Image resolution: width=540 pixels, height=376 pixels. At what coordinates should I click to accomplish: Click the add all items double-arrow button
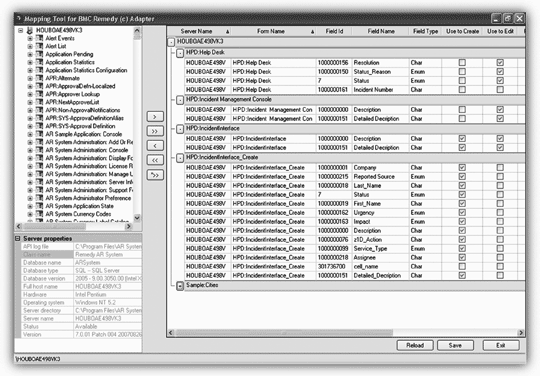coord(155,131)
